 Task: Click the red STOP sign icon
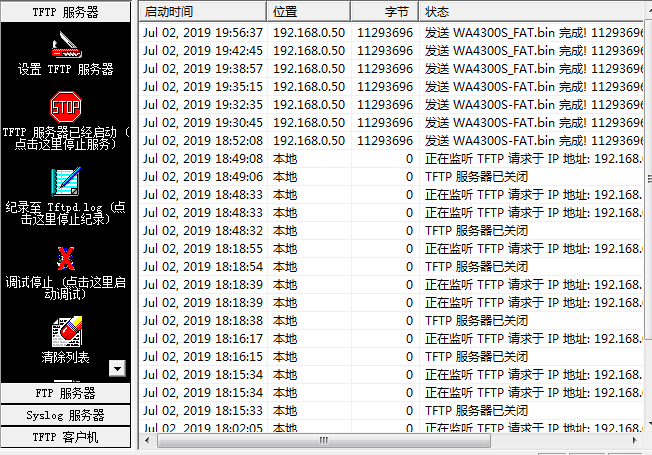[x=66, y=107]
